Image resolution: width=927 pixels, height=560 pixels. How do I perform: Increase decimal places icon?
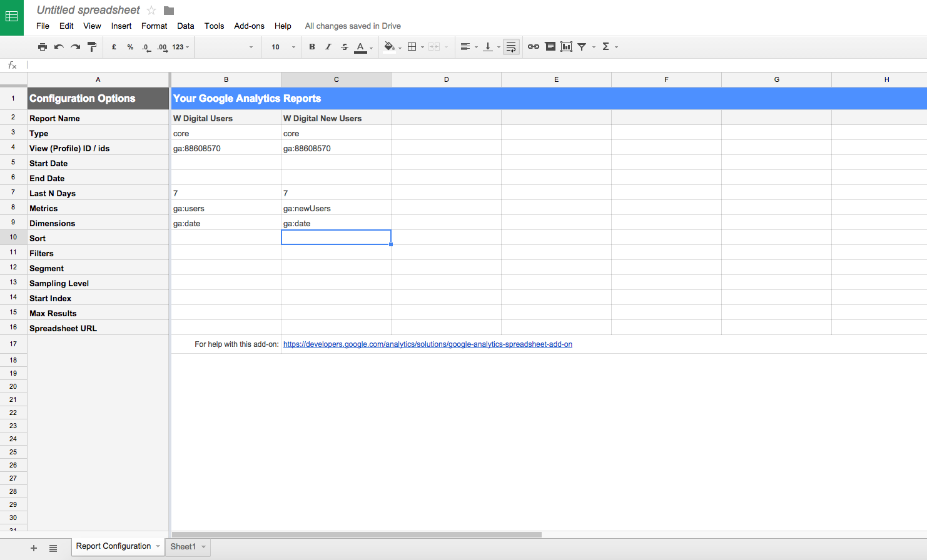pos(163,47)
